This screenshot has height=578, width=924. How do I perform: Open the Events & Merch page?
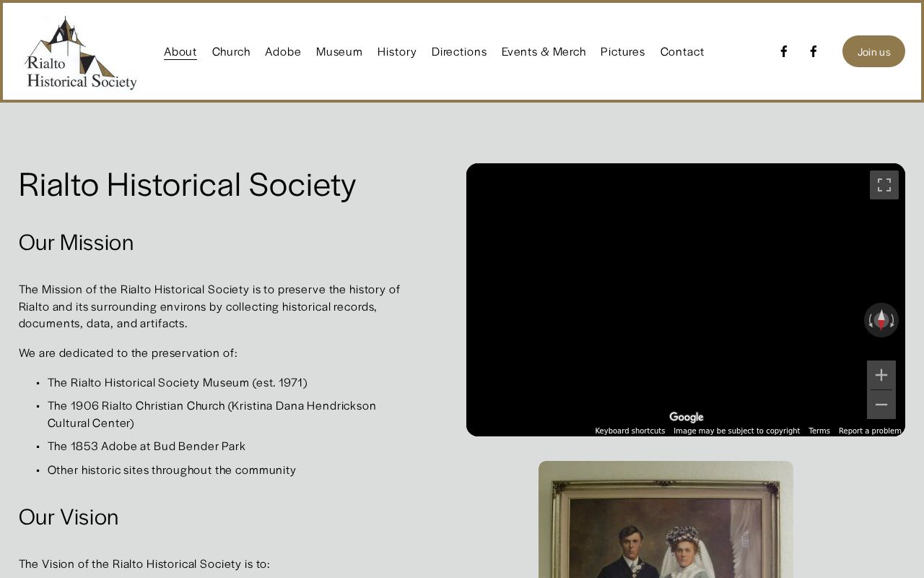[x=544, y=51]
